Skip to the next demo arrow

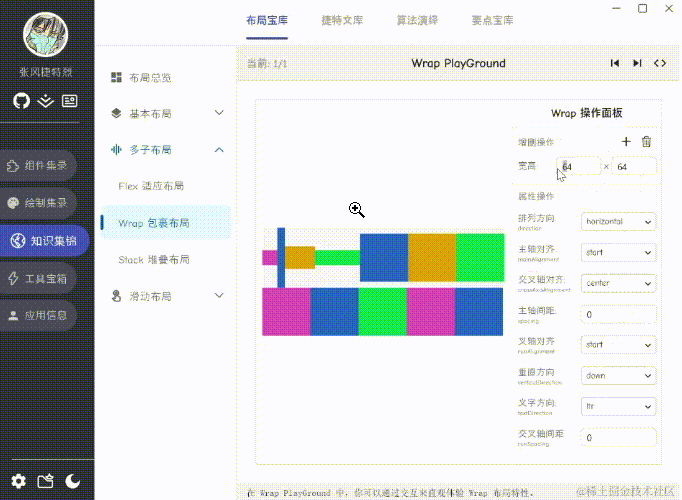coord(637,63)
